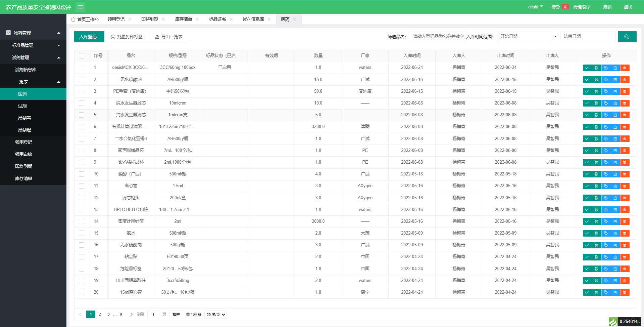This screenshot has width=644, height=327.
Task: Tick the checkbox for row 1 oasisMCX
Action: tap(82, 68)
